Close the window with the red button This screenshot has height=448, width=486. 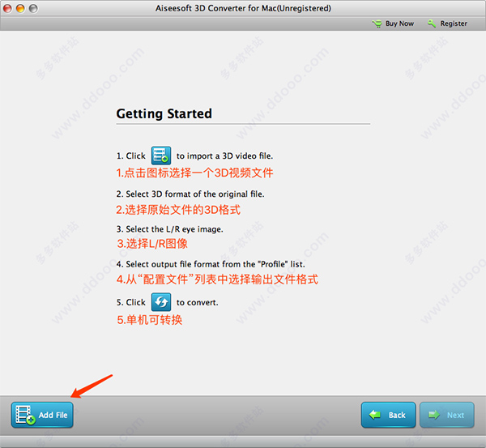click(x=7, y=8)
